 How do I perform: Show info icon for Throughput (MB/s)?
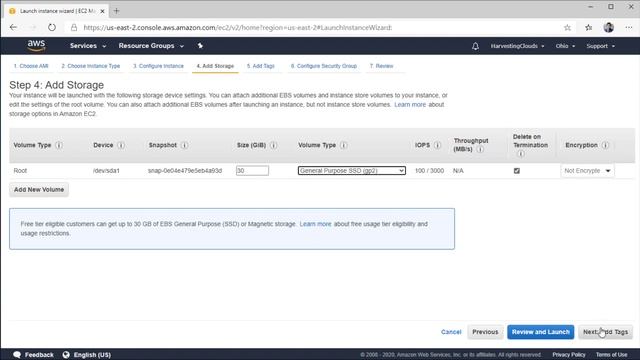pyautogui.click(x=480, y=149)
